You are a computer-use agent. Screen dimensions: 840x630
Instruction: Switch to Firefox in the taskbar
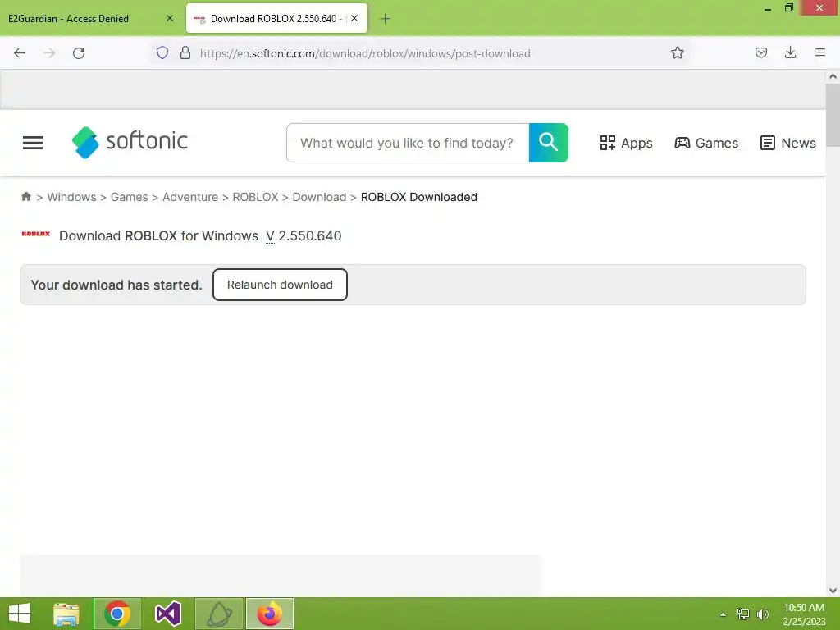(269, 614)
